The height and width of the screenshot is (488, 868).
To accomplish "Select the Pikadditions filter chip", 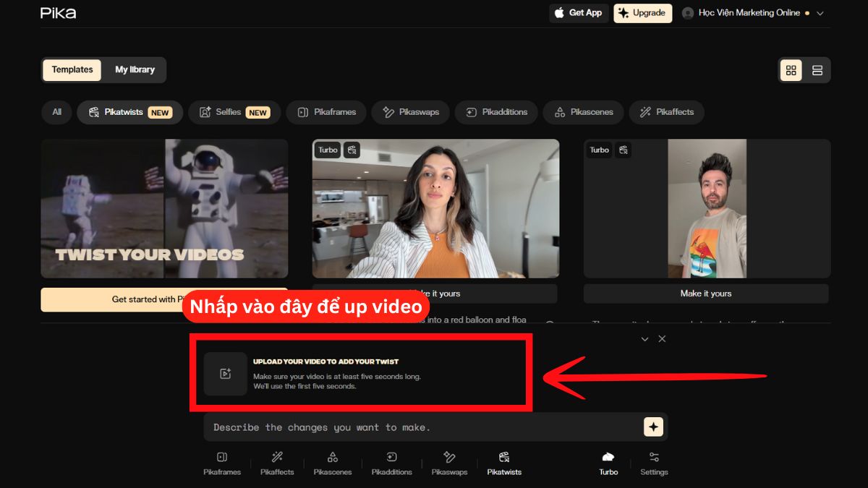I will [x=496, y=112].
